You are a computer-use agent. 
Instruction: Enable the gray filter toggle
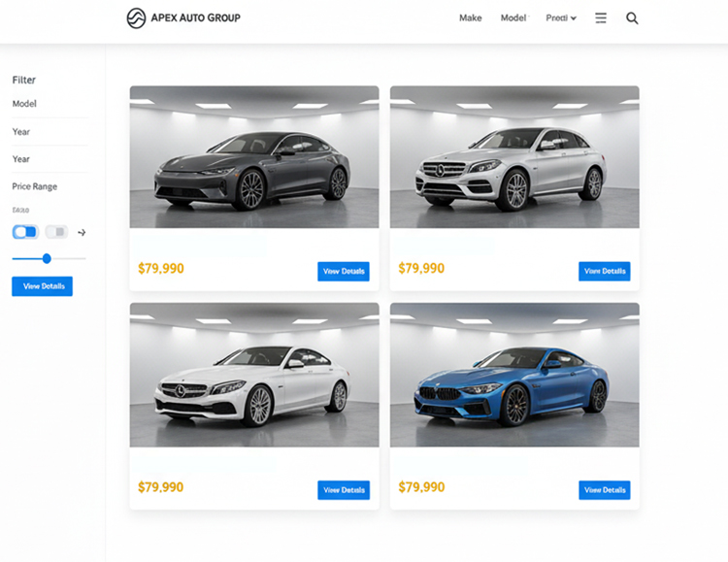(x=56, y=232)
